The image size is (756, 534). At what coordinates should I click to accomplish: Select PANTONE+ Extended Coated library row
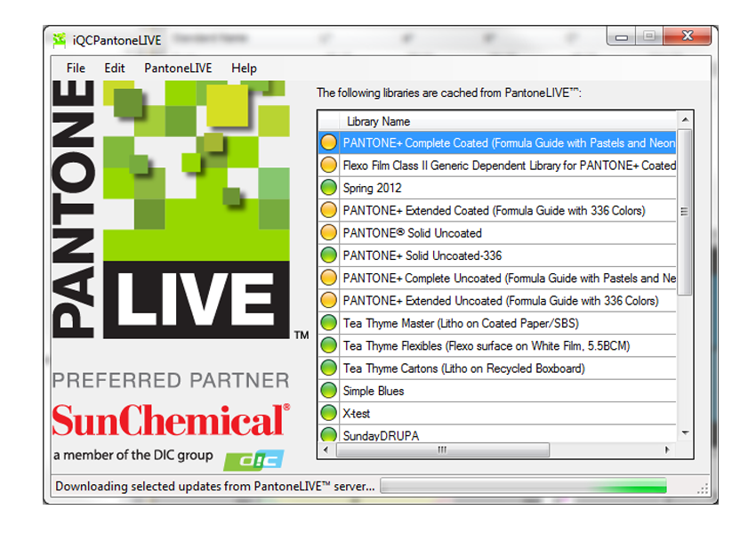[497, 210]
